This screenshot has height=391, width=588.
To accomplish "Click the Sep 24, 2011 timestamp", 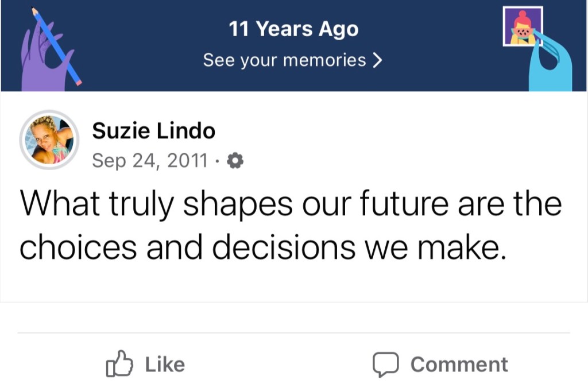I will (x=150, y=161).
